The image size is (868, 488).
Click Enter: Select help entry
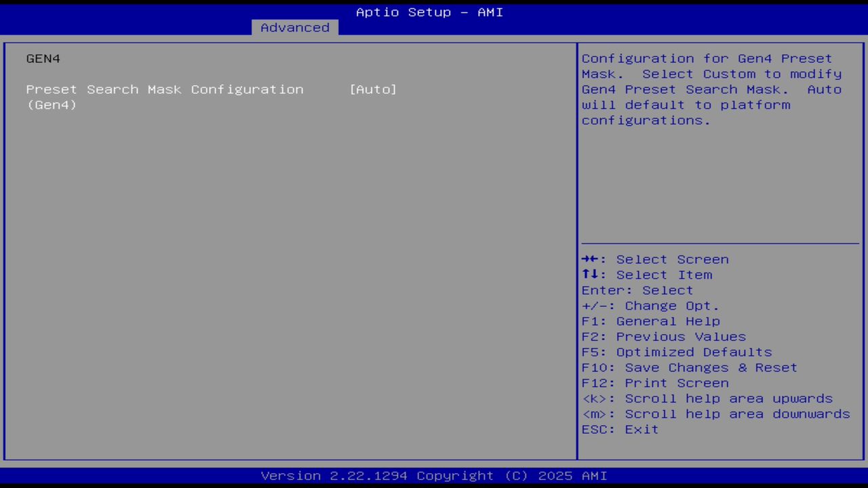pos(637,290)
